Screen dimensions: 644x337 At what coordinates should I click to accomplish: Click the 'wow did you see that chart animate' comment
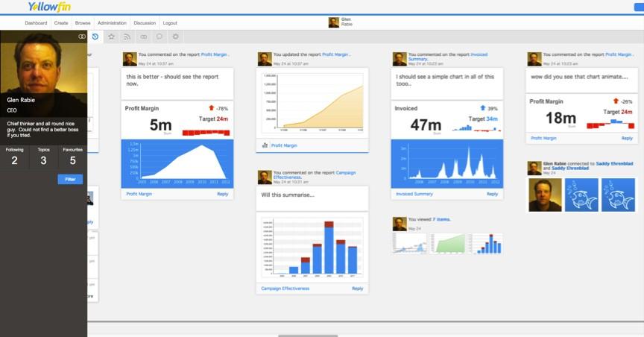coord(579,77)
